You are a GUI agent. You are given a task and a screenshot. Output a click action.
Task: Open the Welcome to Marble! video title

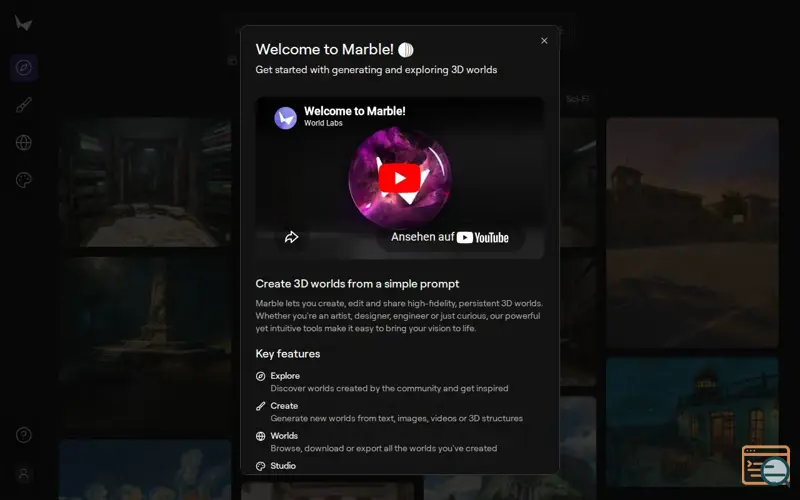click(x=355, y=111)
